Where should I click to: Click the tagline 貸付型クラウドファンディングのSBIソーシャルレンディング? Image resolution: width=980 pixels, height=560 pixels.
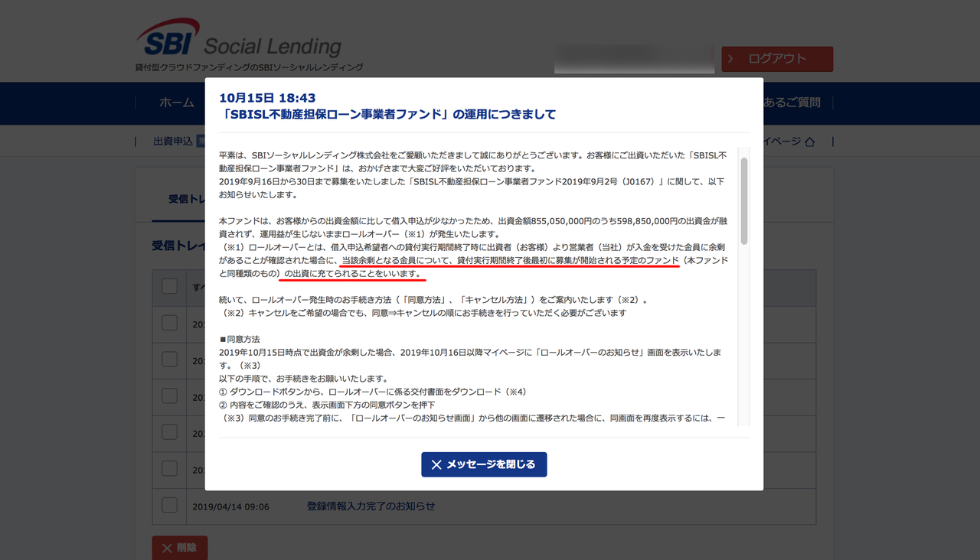click(250, 67)
